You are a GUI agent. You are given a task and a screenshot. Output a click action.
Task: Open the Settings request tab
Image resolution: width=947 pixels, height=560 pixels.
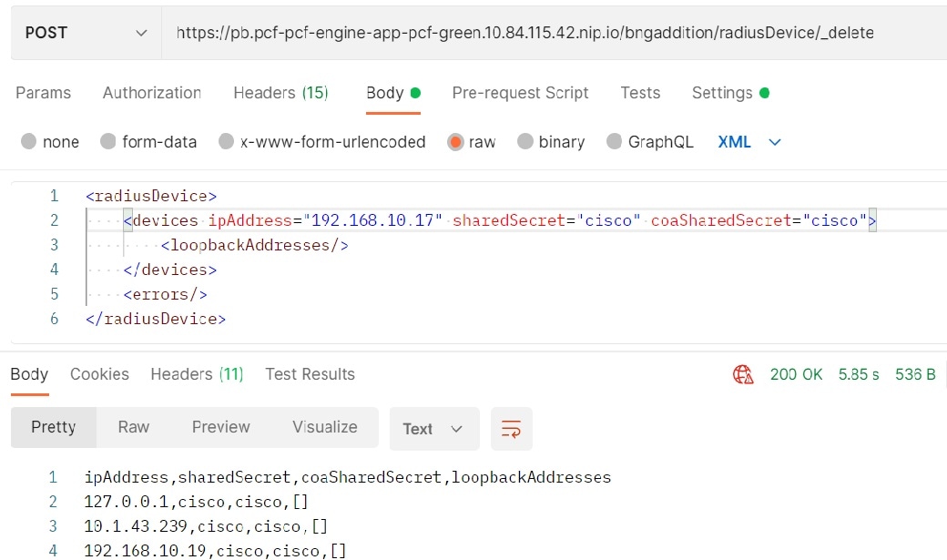(722, 93)
